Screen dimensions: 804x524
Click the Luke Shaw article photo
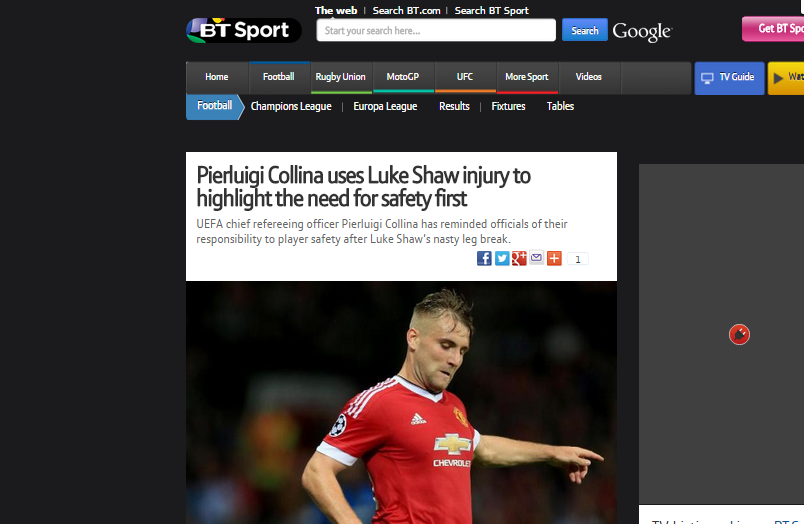click(x=401, y=402)
